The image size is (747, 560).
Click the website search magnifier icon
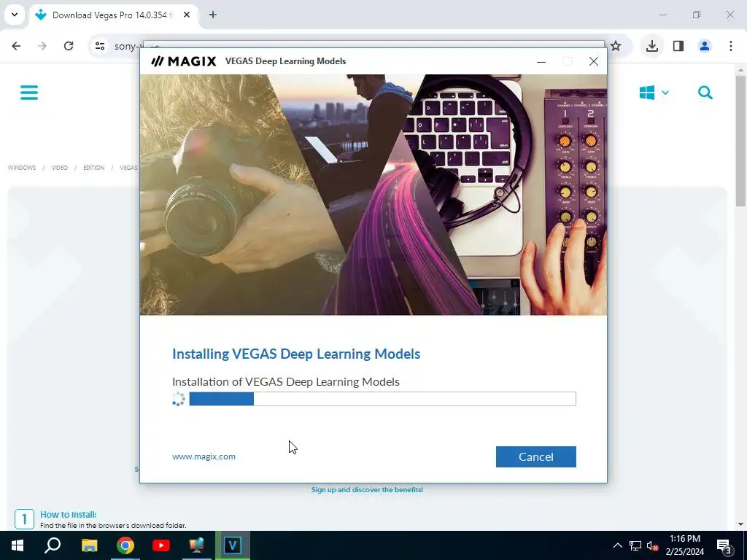(x=705, y=93)
